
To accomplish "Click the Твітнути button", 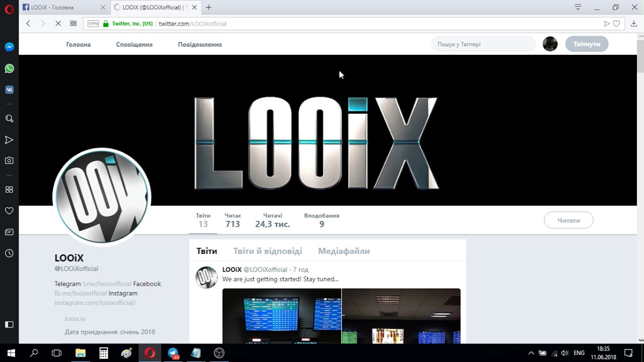I will (x=587, y=44).
